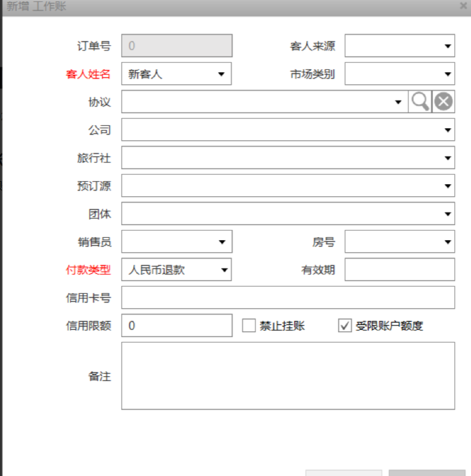This screenshot has height=476, width=471.
Task: Expand the 旅行社 dropdown
Action: click(x=448, y=158)
